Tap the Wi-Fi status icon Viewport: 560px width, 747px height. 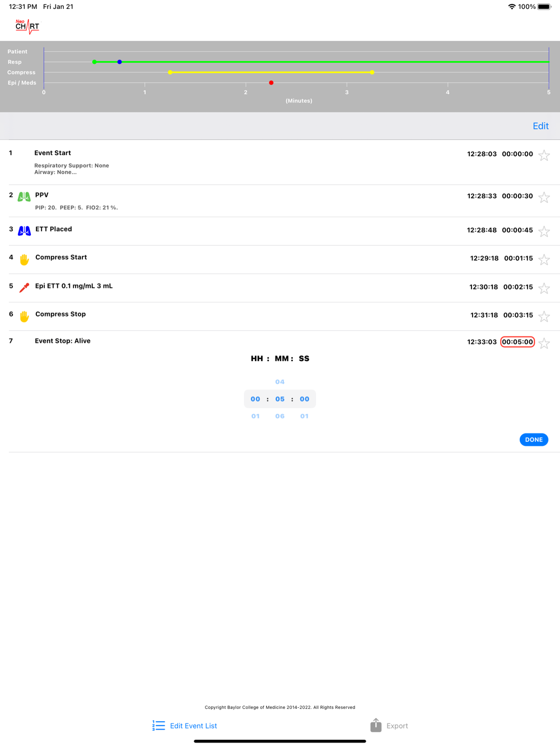click(512, 7)
